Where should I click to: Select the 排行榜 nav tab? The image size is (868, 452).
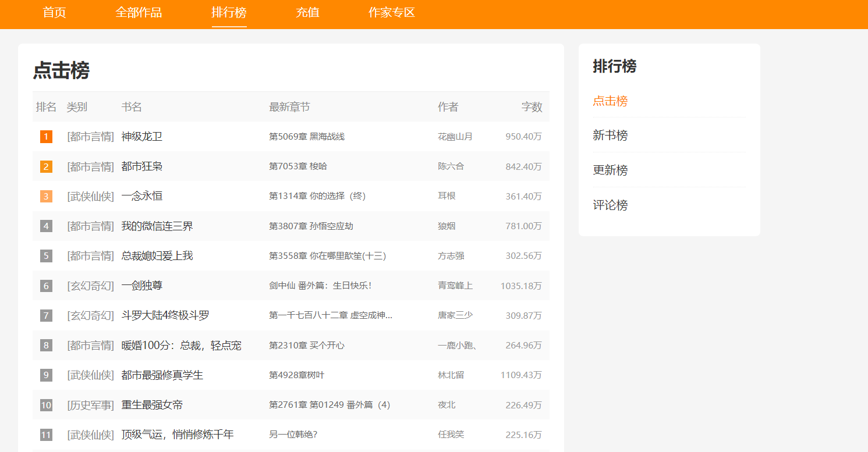(x=229, y=12)
